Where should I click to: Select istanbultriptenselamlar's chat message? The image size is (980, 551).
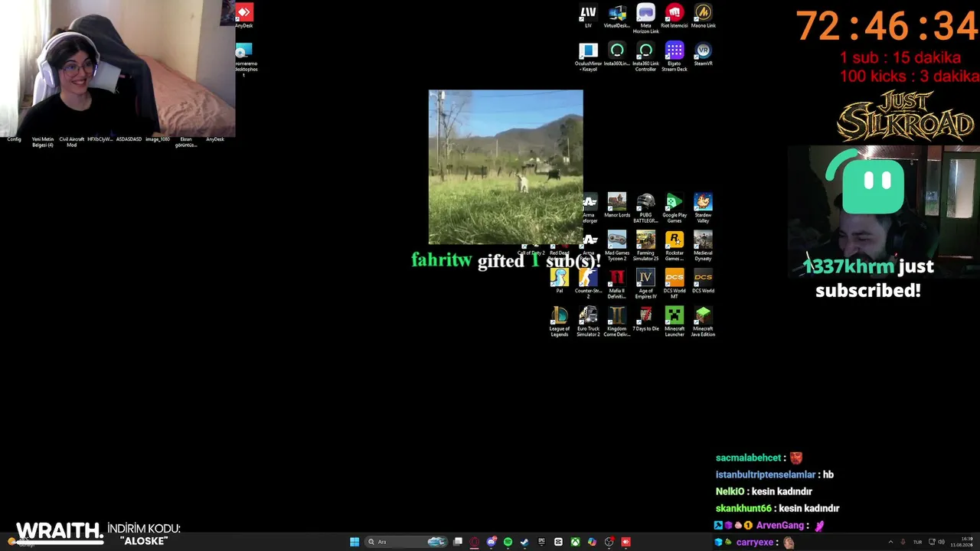point(774,474)
